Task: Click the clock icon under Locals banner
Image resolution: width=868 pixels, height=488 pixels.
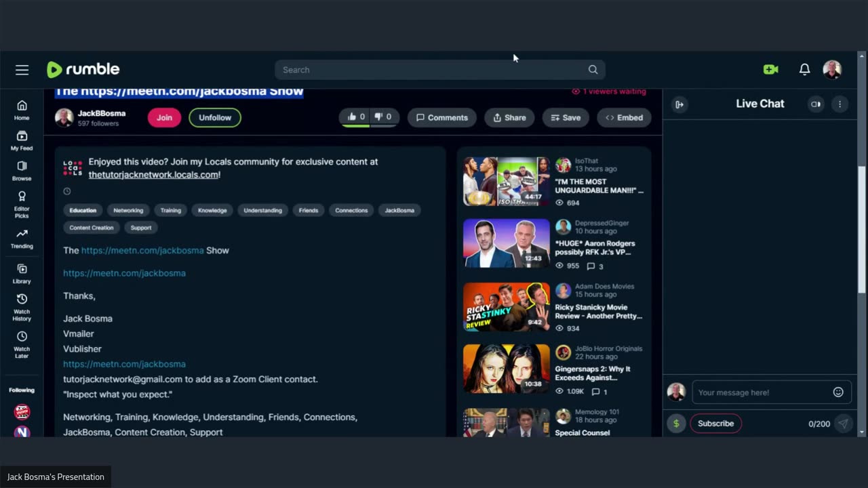Action: click(x=67, y=191)
